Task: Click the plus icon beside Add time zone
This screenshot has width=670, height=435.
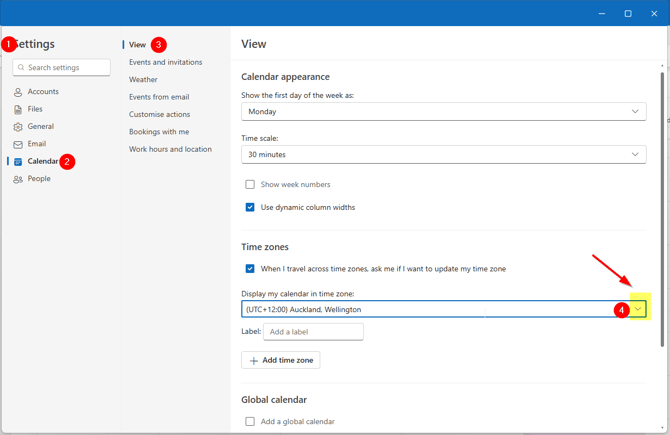Action: (x=254, y=360)
